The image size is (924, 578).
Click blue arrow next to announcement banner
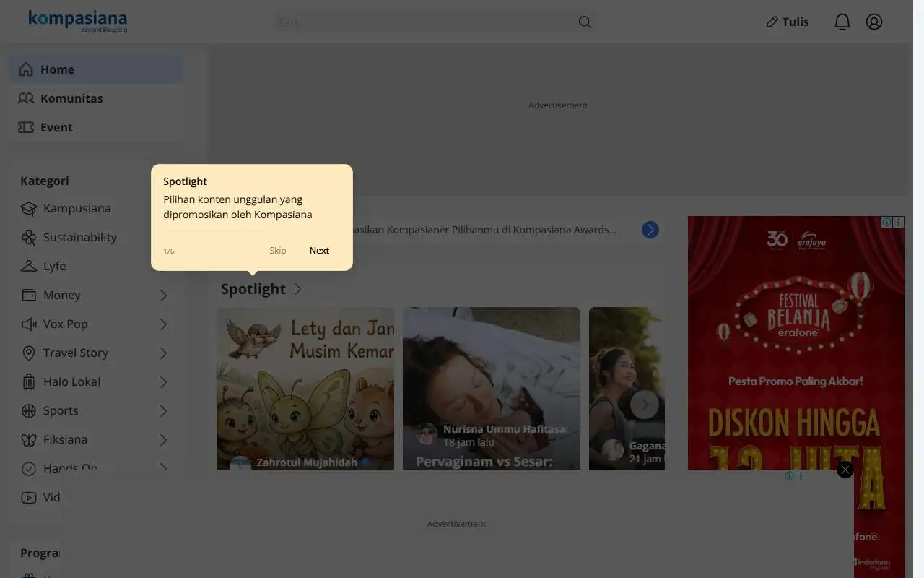pyautogui.click(x=650, y=230)
